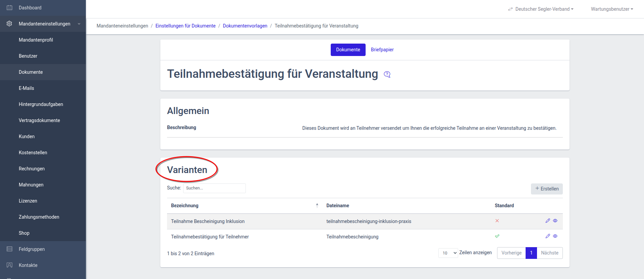Open the rows-per-page dropdown
This screenshot has width=644, height=279.
[x=448, y=253]
